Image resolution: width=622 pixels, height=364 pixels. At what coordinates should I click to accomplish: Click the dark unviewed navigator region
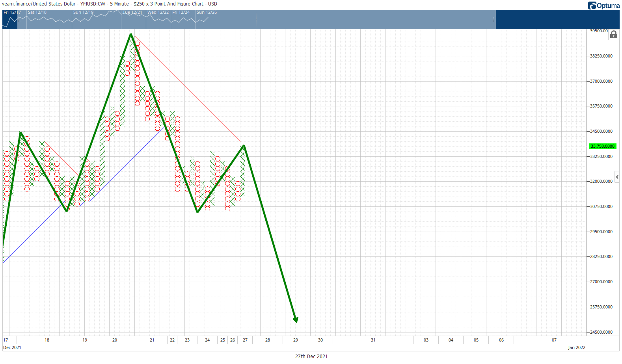557,19
